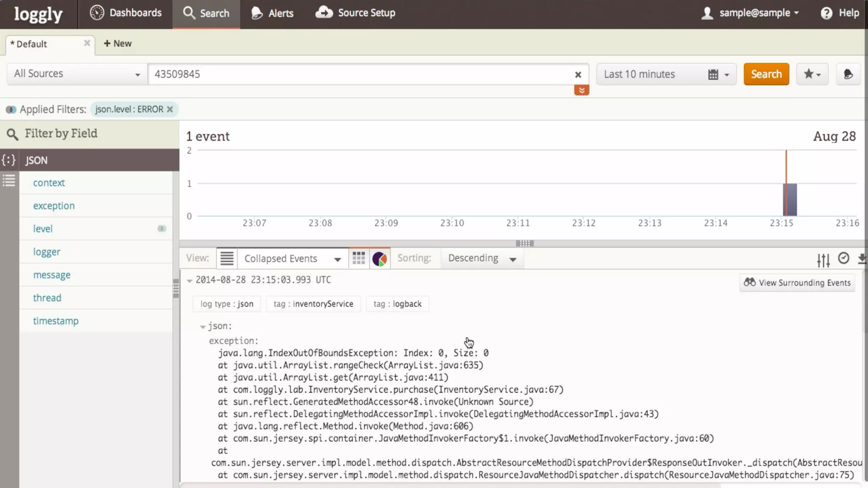
Task: Click the orange Search button
Action: tap(766, 74)
